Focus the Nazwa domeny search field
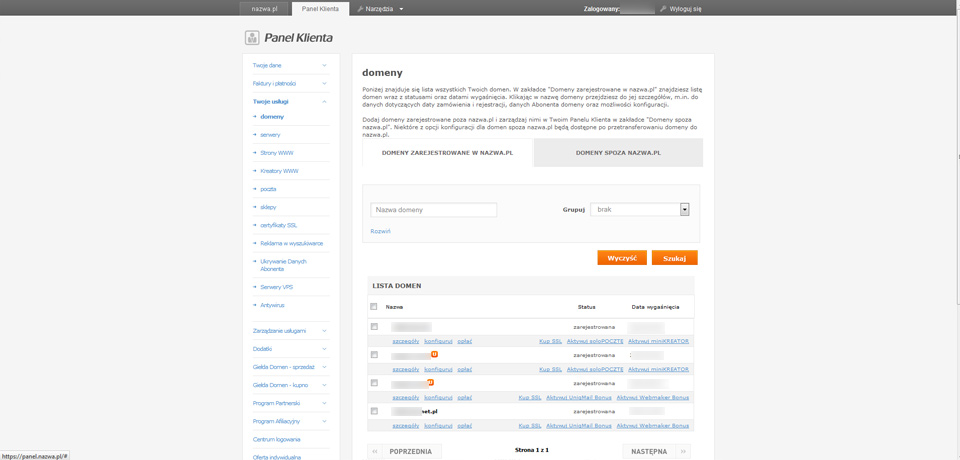 tap(433, 210)
